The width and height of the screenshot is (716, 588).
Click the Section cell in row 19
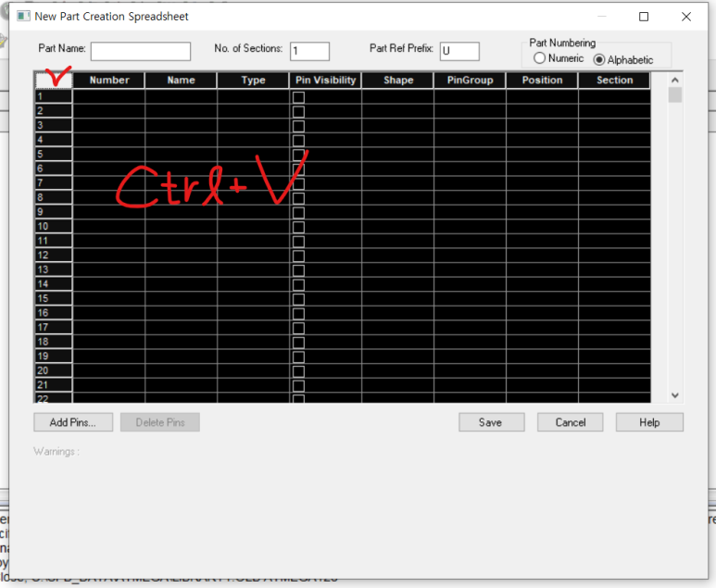coord(614,357)
